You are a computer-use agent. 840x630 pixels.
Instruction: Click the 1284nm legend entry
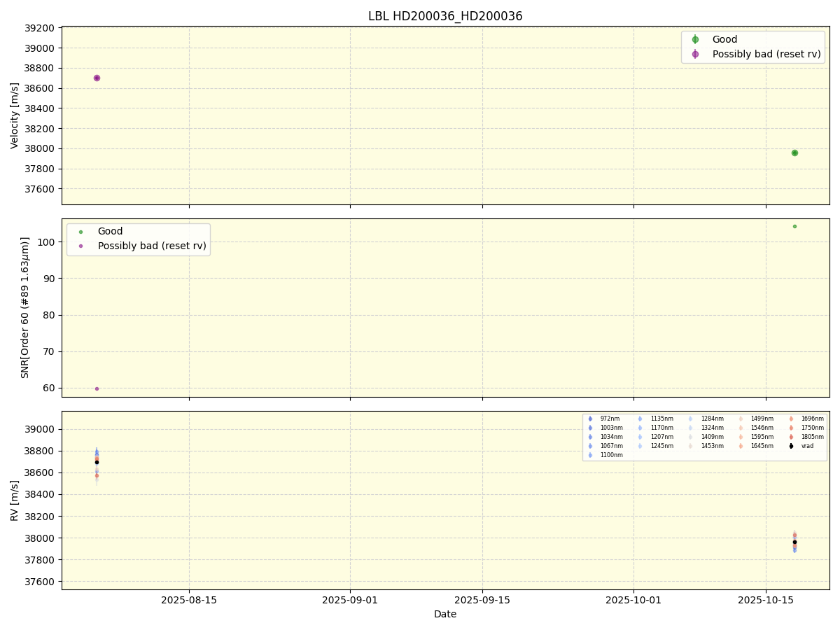coord(706,419)
